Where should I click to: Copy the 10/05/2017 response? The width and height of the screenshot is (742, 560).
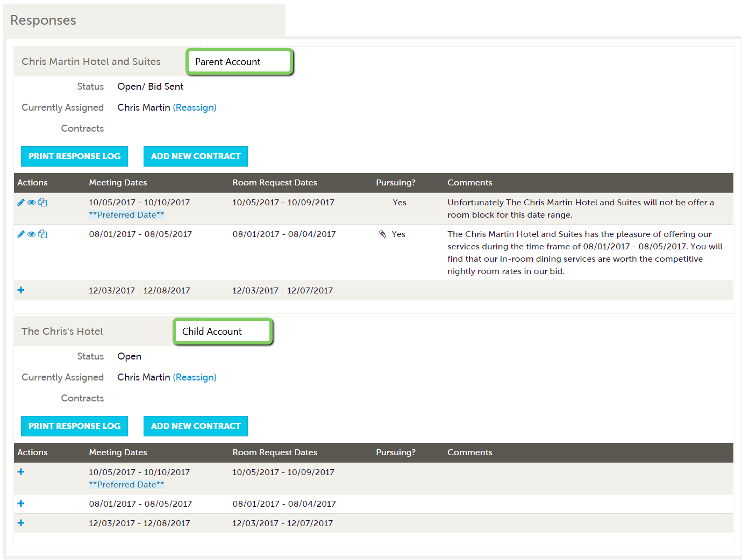pos(42,203)
